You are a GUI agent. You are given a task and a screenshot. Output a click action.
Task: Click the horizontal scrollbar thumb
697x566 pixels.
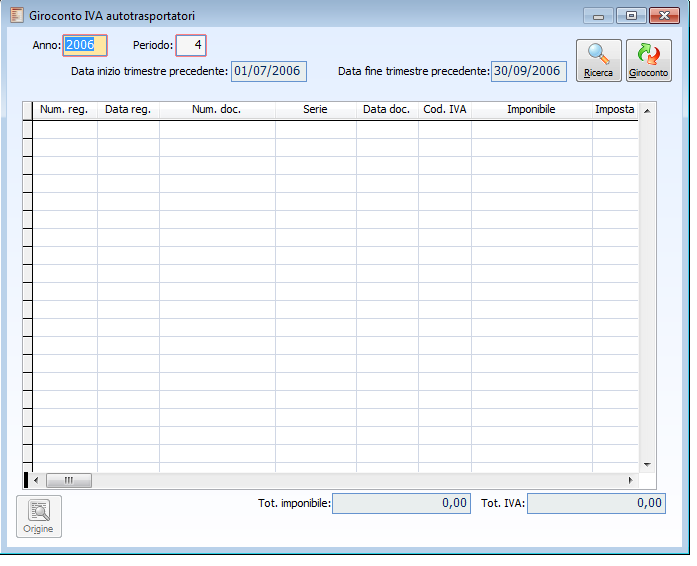coord(69,480)
